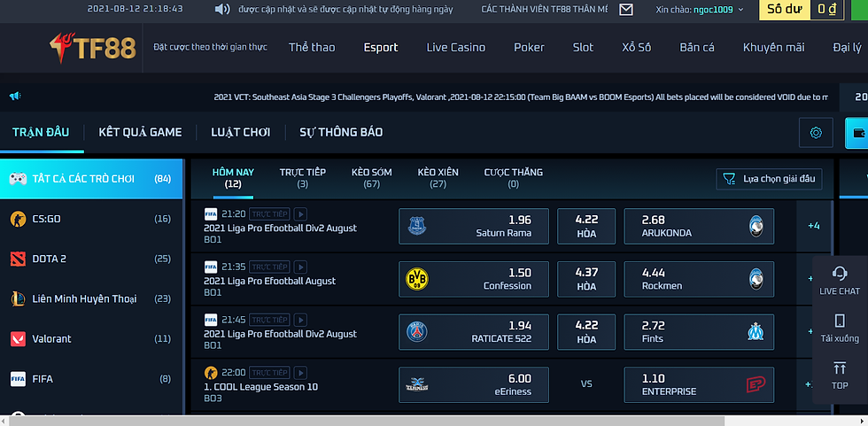Bet on Confession at 1.50
The image size is (868, 426).
474,279
